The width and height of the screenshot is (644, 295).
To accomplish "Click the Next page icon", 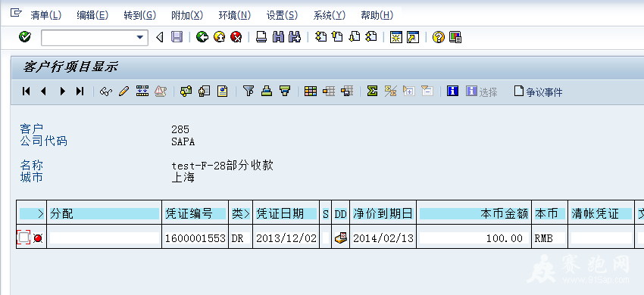I will [354, 37].
